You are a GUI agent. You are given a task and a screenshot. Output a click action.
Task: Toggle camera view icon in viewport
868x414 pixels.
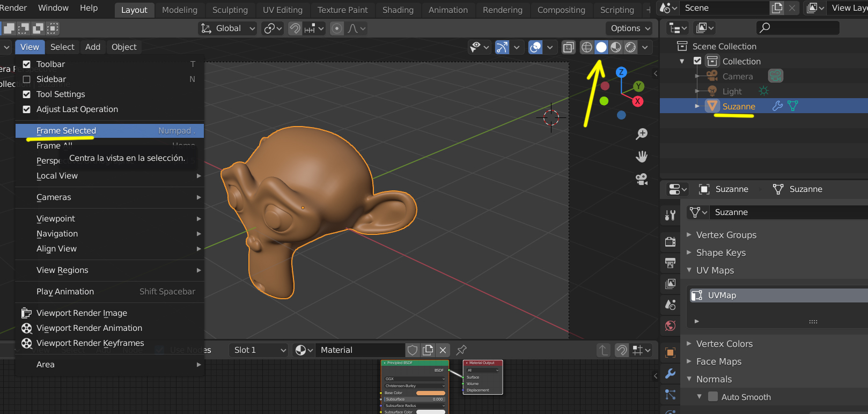tap(642, 179)
